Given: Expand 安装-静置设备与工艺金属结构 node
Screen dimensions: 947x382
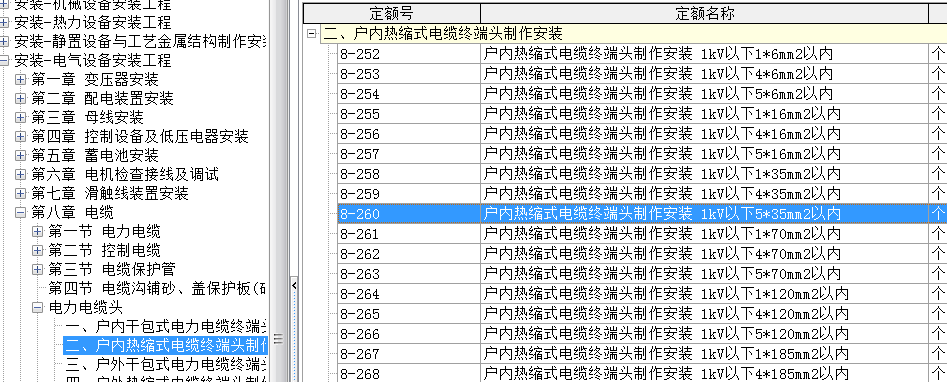Looking at the screenshot, I should pos(4,42).
